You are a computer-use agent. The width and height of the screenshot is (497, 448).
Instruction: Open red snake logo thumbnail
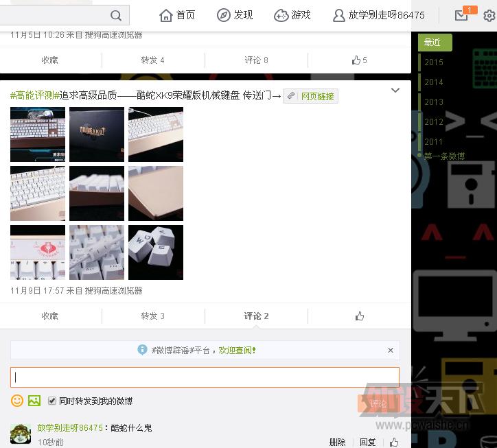[x=38, y=252]
